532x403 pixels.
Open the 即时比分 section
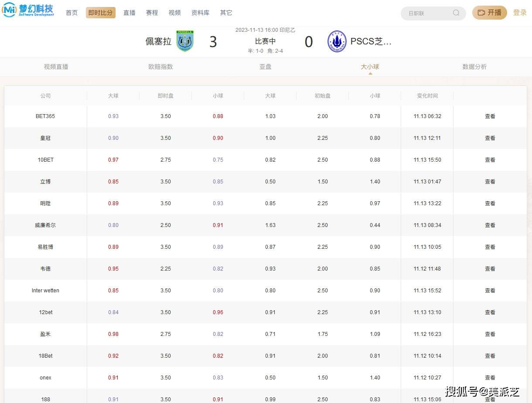click(100, 13)
